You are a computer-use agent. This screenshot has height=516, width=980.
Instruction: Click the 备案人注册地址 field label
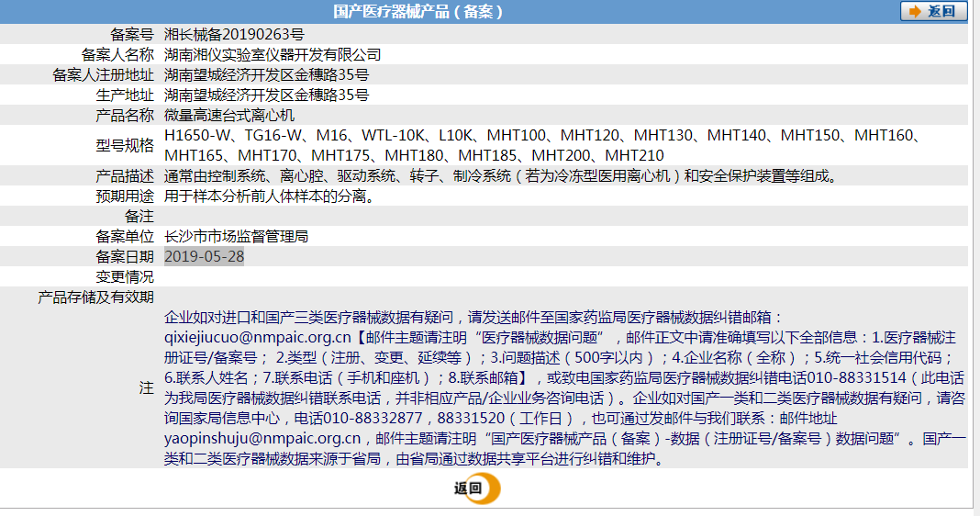point(103,74)
